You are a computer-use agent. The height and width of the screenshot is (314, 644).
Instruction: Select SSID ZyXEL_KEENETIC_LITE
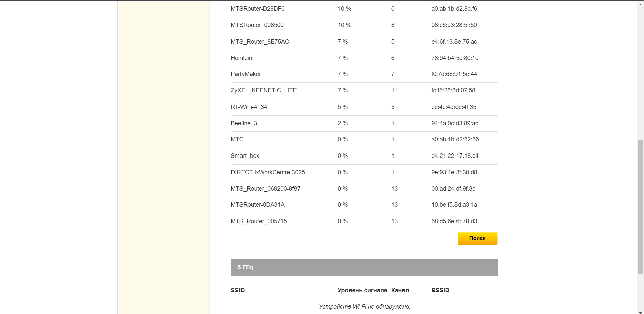coord(264,90)
